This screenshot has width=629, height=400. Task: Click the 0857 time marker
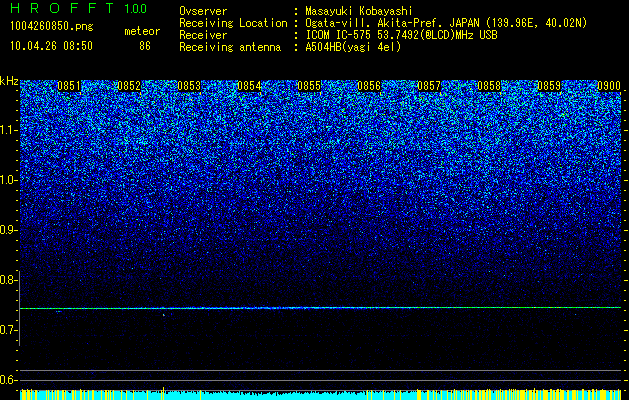[429, 86]
